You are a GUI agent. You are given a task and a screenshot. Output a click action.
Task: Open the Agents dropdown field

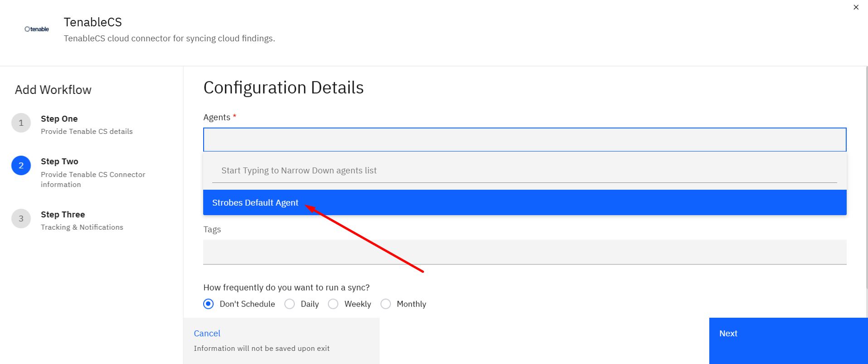pos(525,139)
